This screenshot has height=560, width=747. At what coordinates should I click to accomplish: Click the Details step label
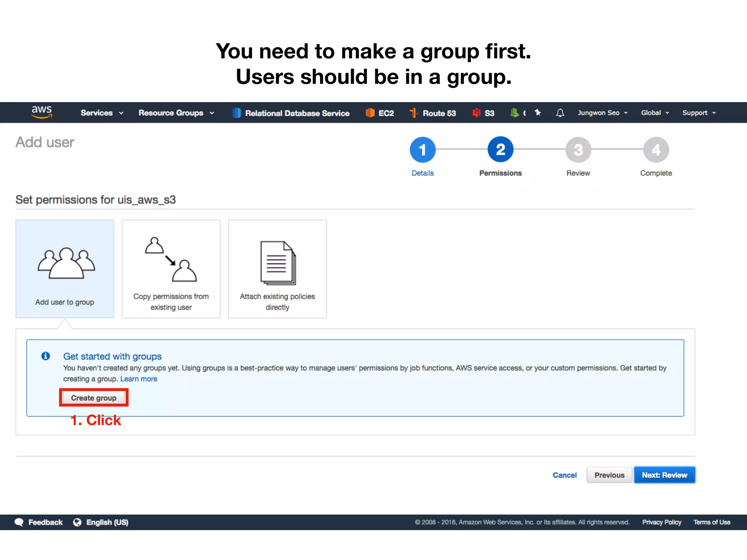click(422, 173)
